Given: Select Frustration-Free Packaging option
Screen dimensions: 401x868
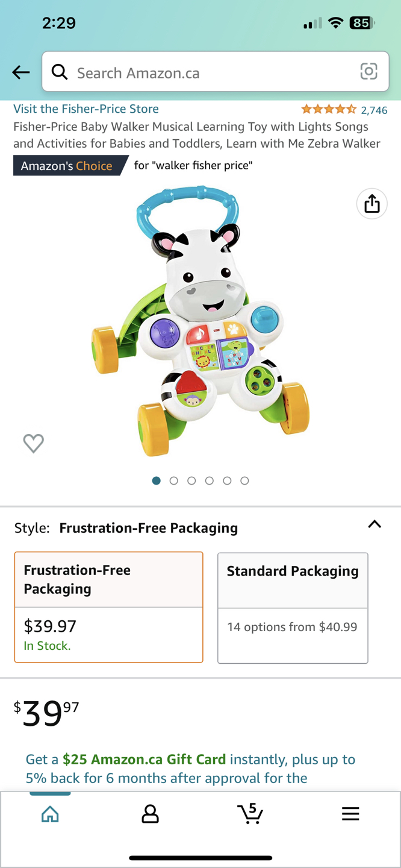Looking at the screenshot, I should [x=108, y=607].
